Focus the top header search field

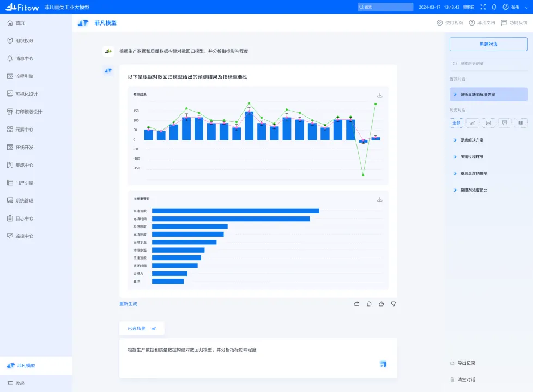[x=385, y=7]
